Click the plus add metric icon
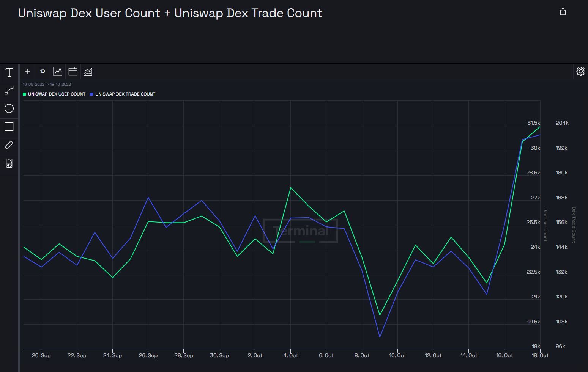The height and width of the screenshot is (372, 588). click(27, 71)
